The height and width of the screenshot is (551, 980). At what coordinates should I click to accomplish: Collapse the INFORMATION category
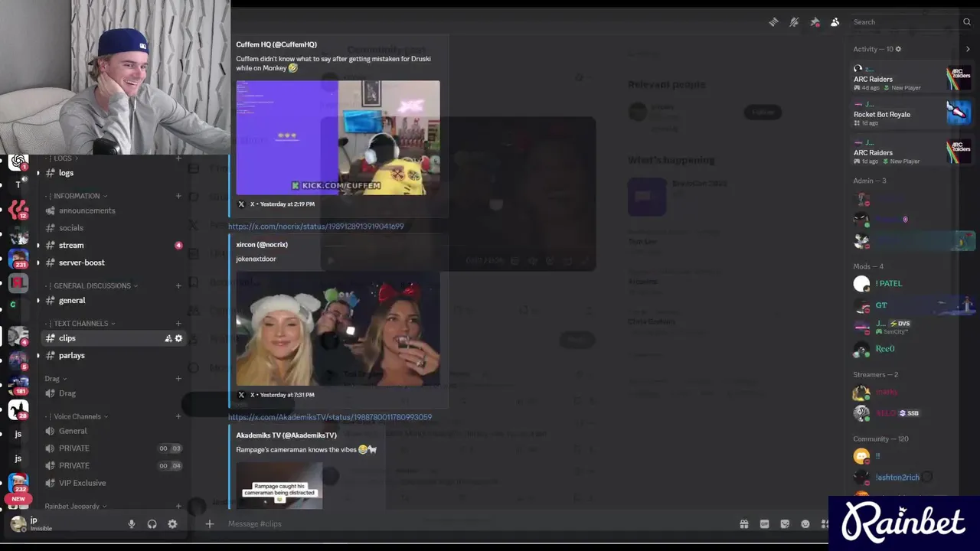click(77, 196)
